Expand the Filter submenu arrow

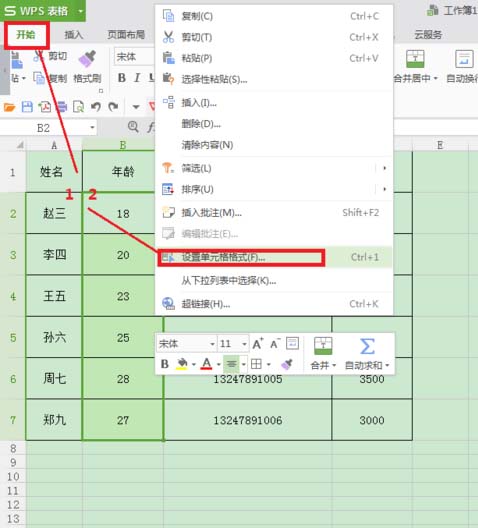(384, 168)
